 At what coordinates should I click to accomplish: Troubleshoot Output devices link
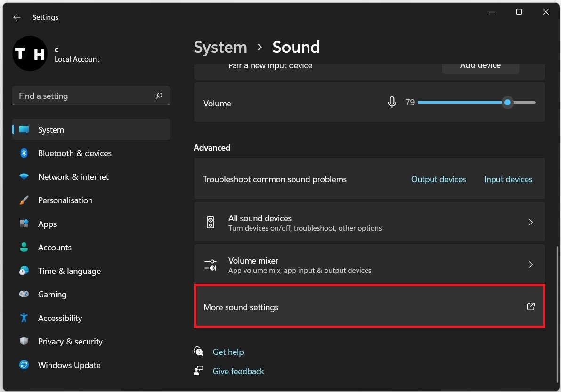439,179
